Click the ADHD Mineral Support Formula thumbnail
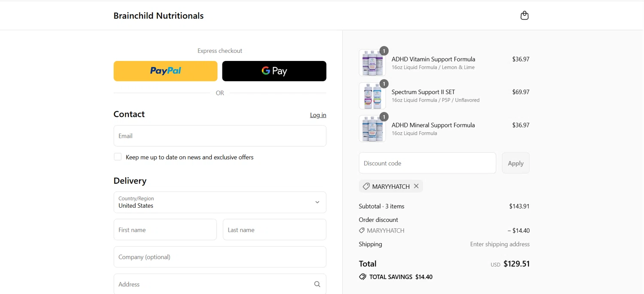Image resolution: width=644 pixels, height=294 pixels. (x=372, y=129)
